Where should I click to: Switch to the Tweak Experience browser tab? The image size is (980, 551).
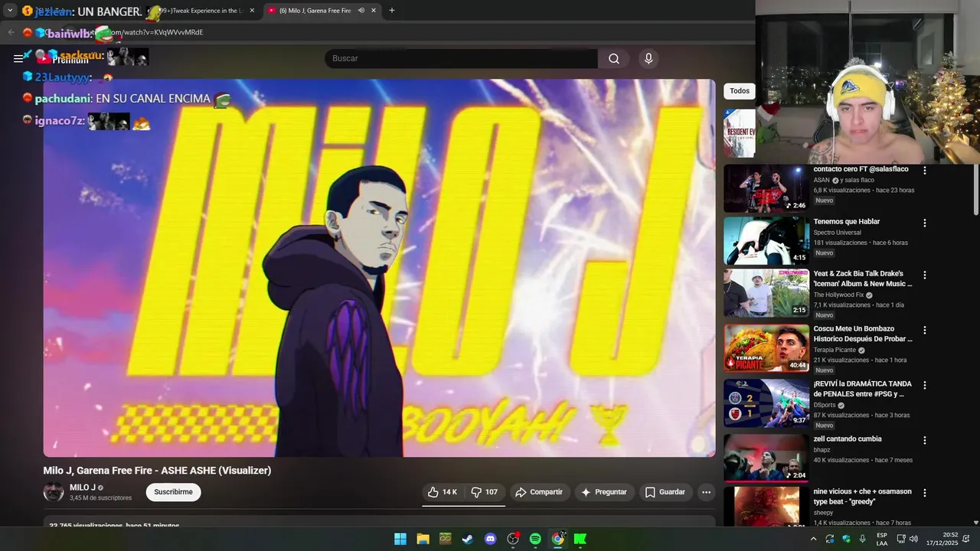pos(201,11)
